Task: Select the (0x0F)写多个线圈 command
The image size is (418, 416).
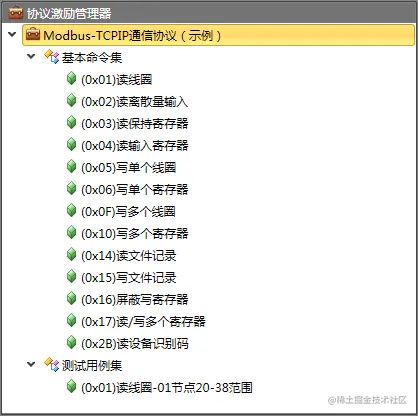Action: (x=129, y=211)
